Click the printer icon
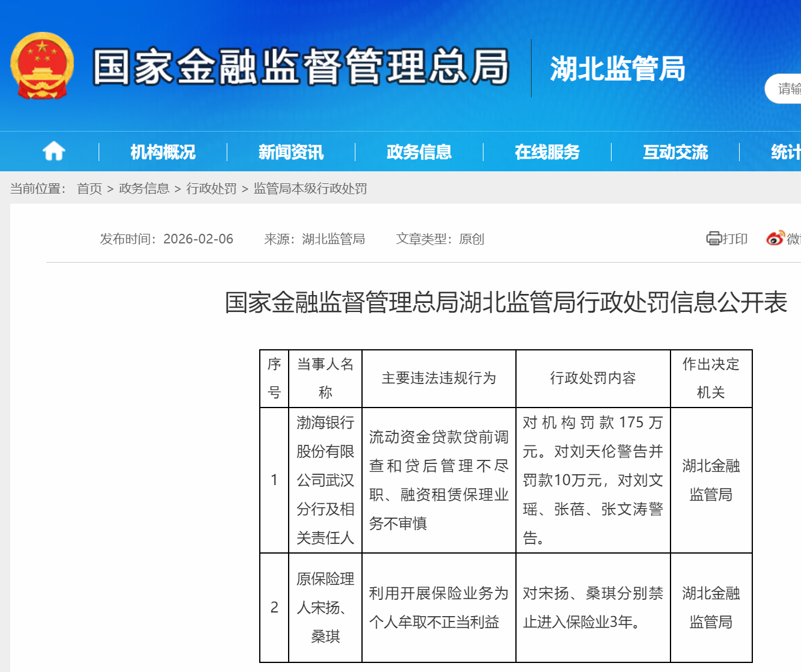 (x=713, y=239)
